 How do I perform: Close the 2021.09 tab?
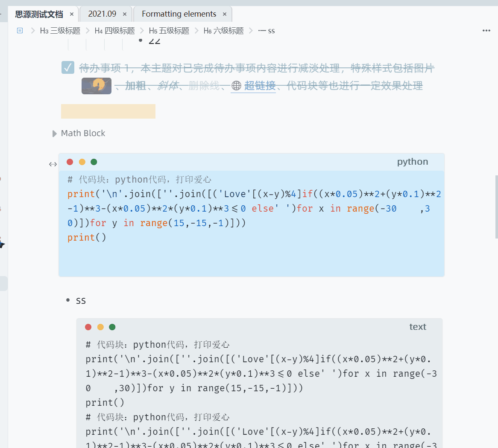124,14
